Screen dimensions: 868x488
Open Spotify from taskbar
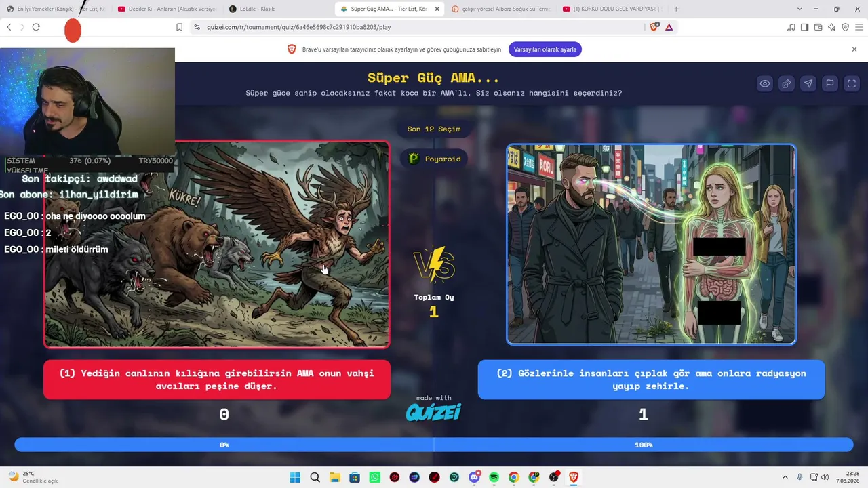click(494, 477)
